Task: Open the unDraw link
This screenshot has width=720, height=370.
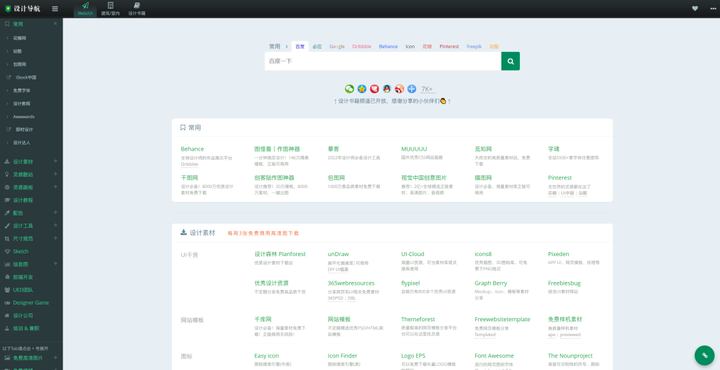Action: [x=338, y=254]
